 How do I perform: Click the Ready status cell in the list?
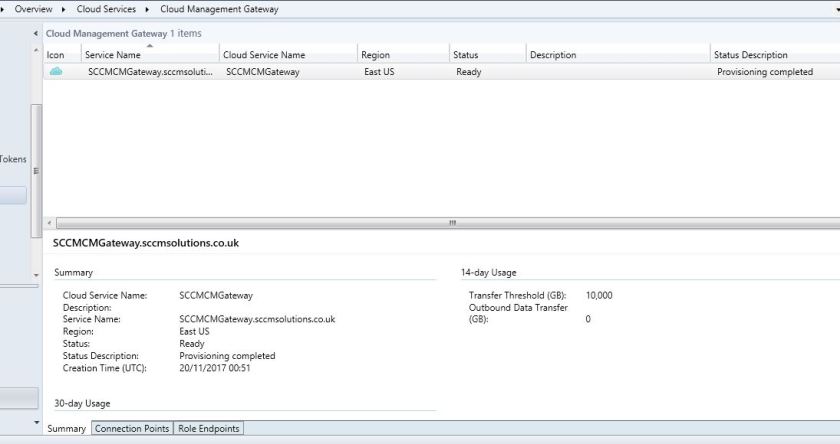469,72
